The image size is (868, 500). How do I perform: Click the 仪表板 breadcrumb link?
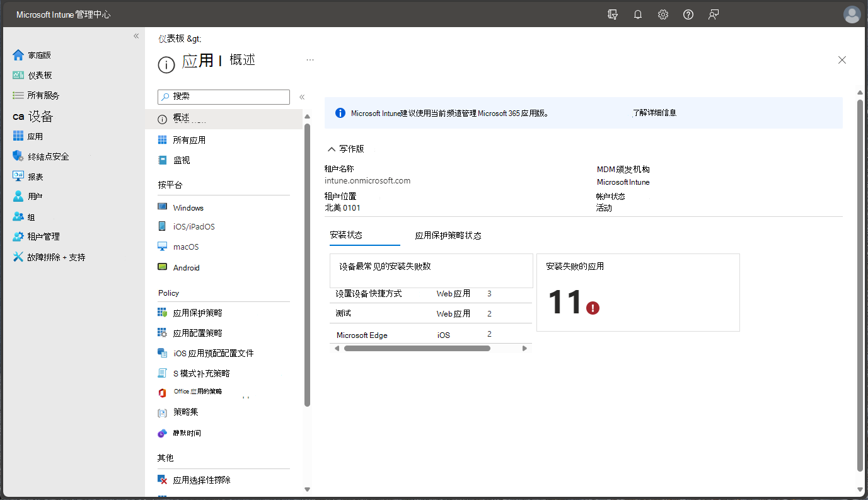click(171, 38)
